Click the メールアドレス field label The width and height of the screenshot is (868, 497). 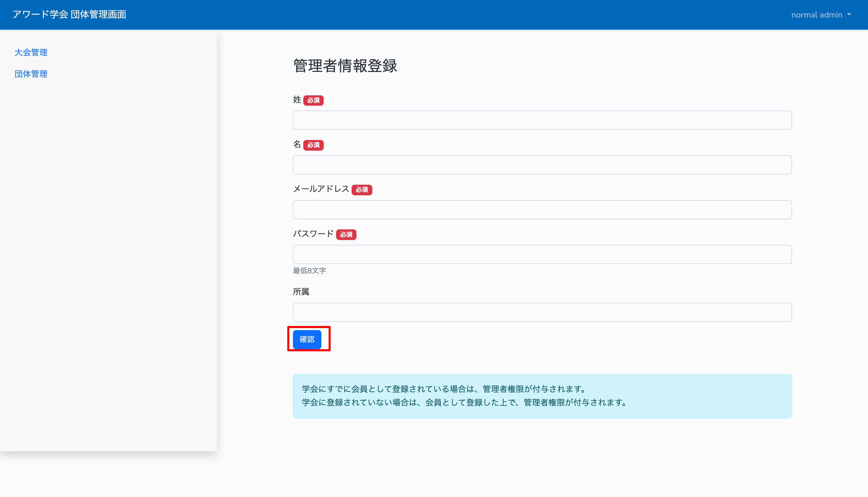(321, 189)
